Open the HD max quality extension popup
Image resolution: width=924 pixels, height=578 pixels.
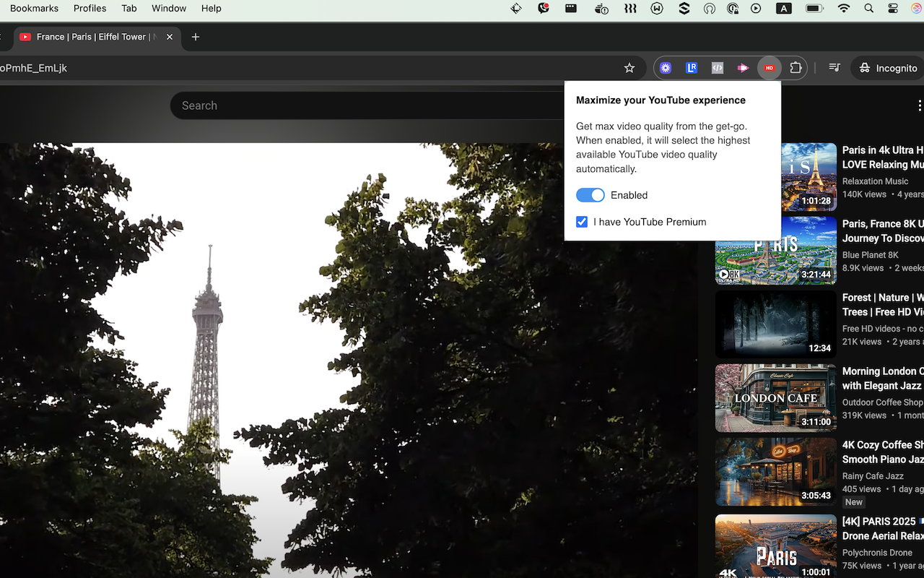(769, 67)
